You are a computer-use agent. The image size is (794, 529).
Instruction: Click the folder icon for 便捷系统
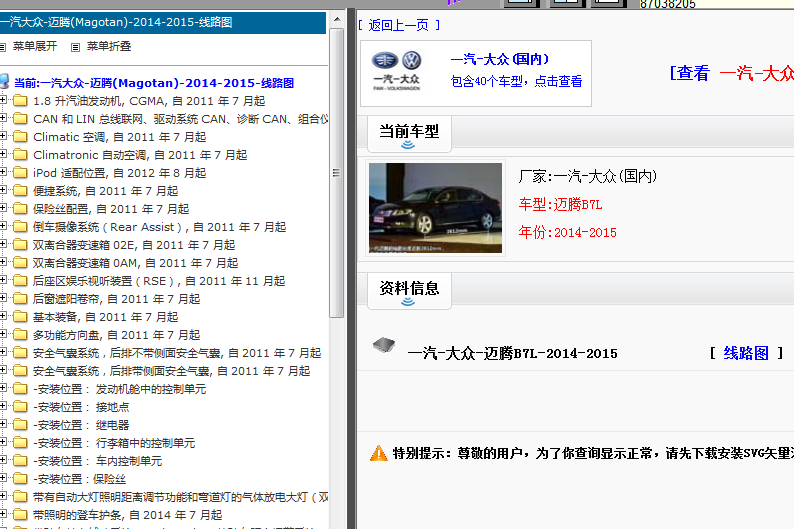pyautogui.click(x=20, y=190)
